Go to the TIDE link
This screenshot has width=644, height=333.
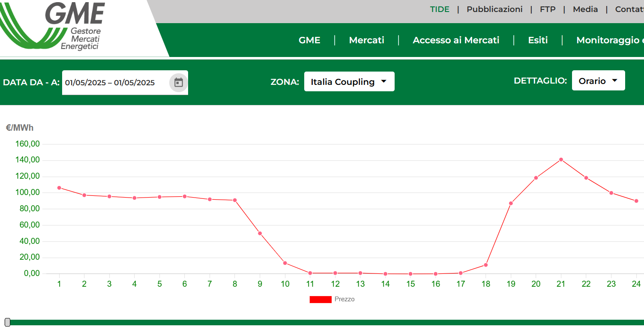click(440, 9)
